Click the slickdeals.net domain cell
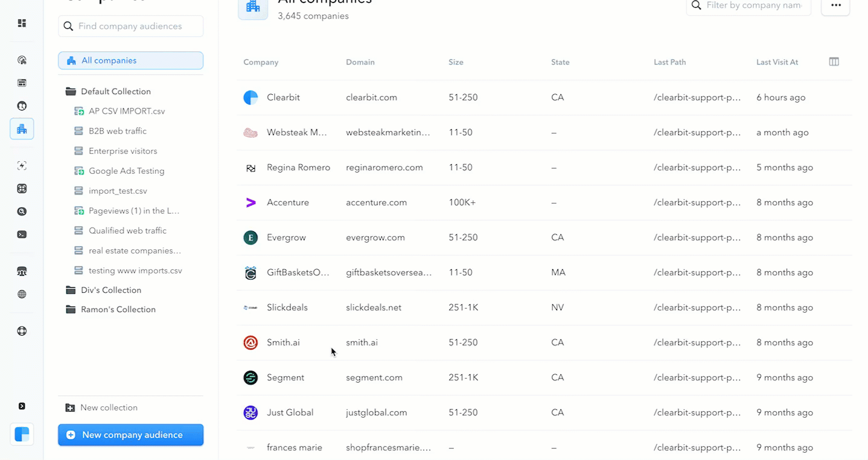 tap(374, 307)
